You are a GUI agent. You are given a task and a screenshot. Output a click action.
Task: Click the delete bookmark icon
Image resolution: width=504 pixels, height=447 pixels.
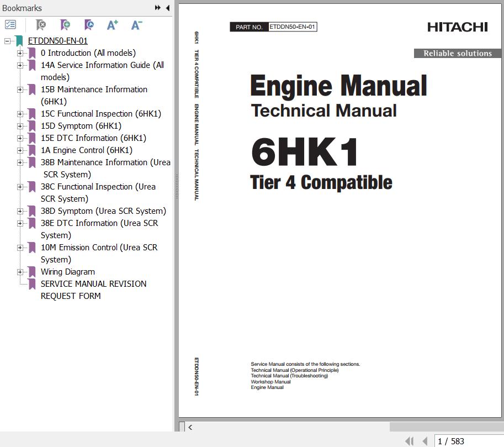[41, 25]
